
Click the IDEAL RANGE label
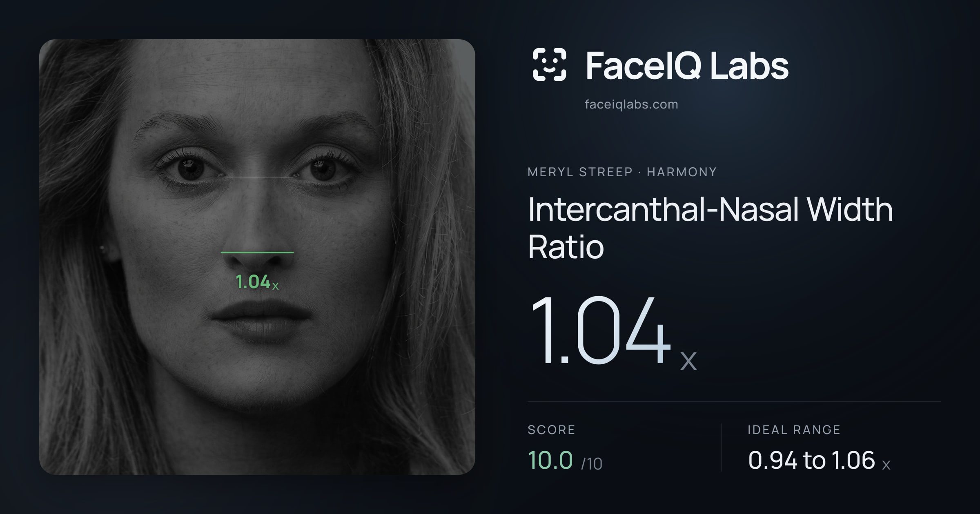[x=794, y=430]
